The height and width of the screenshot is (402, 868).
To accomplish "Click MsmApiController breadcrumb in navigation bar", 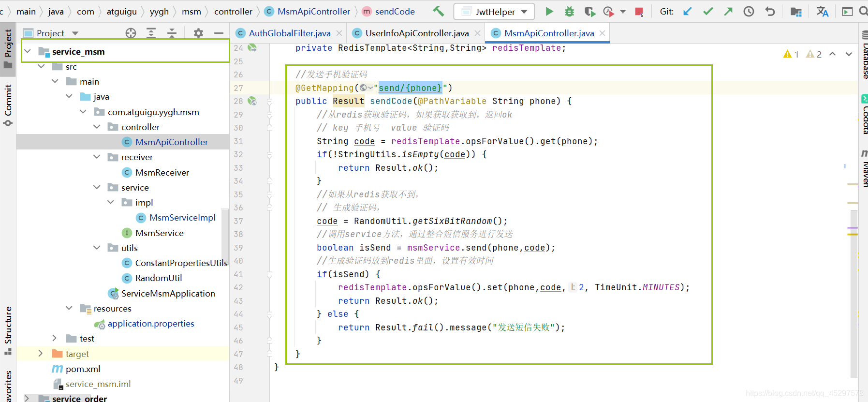I will pyautogui.click(x=308, y=11).
